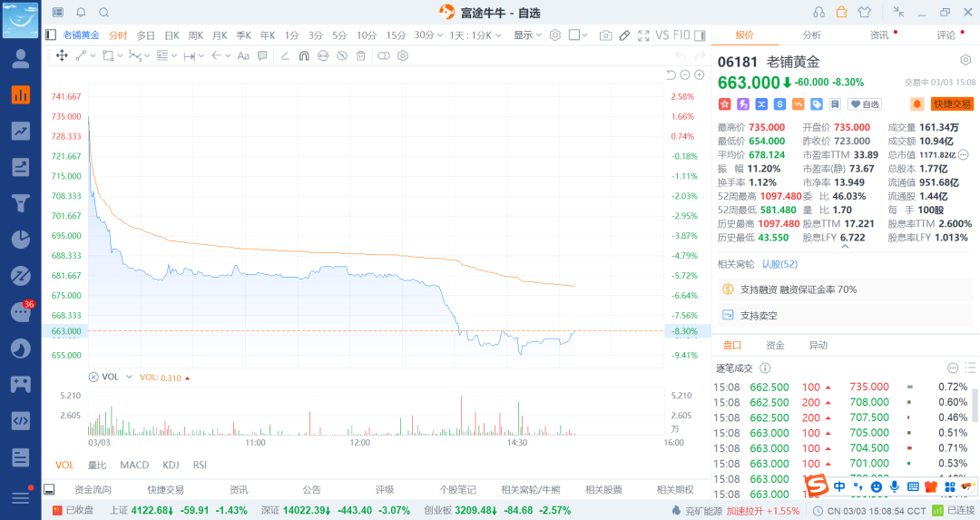980x520 pixels.
Task: Select the move crosshair drawing tool
Action: (62, 55)
